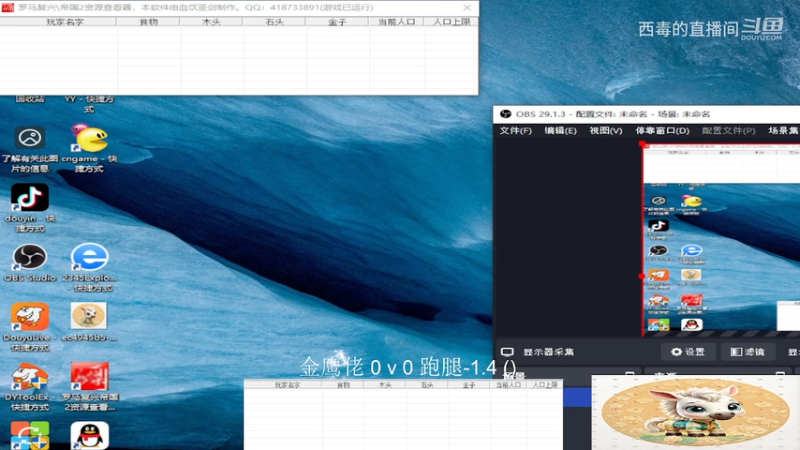Open the ec4945b5 horse image file
This screenshot has width=800, height=450.
[x=89, y=321]
